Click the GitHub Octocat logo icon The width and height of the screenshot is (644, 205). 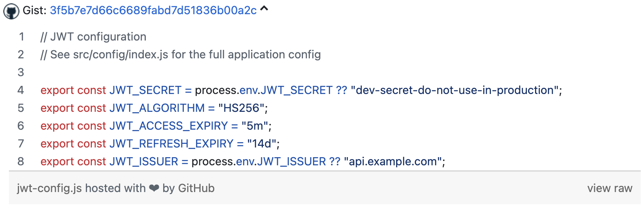point(11,11)
